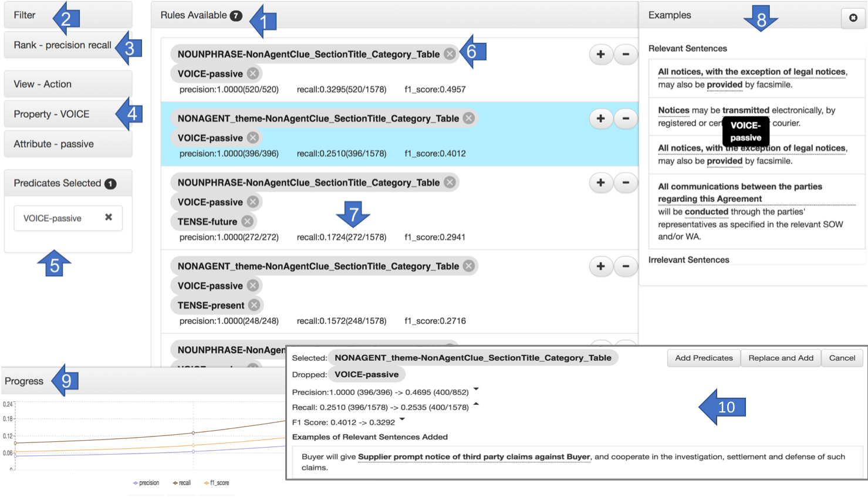The image size is (868, 497).
Task: Open the Attribute - passive selector
Action: [67, 144]
